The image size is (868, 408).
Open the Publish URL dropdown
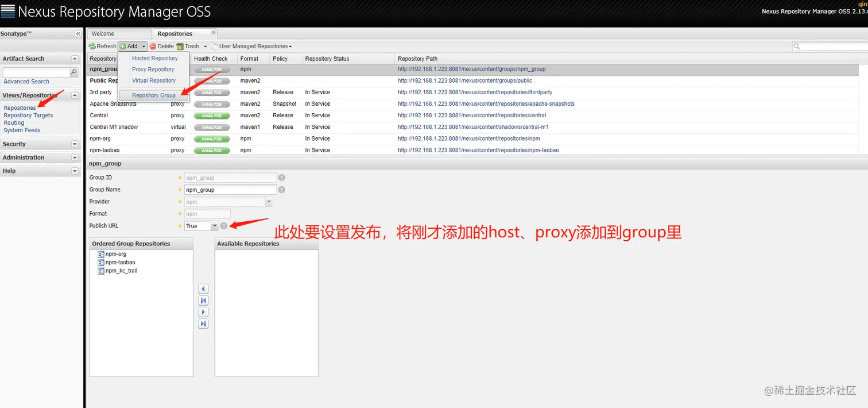pos(215,226)
